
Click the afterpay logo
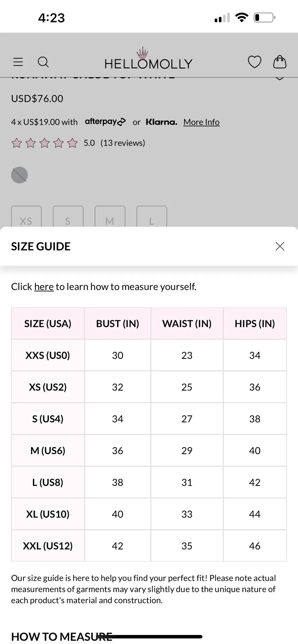click(x=105, y=122)
